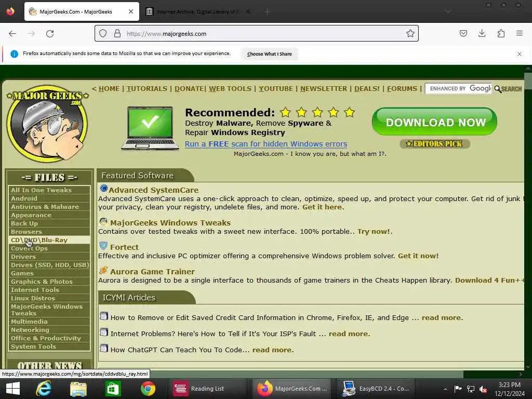Open the Firefox downloads icon
The height and width of the screenshot is (399, 532).
click(x=482, y=33)
